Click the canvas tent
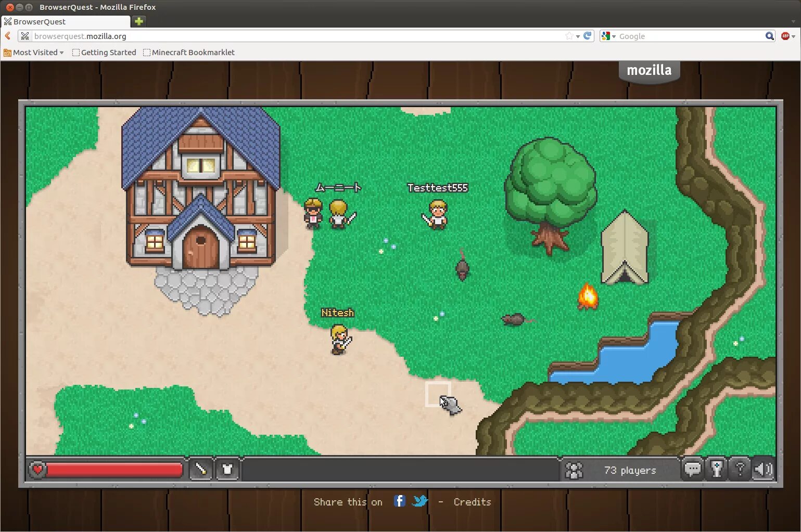 (625, 248)
